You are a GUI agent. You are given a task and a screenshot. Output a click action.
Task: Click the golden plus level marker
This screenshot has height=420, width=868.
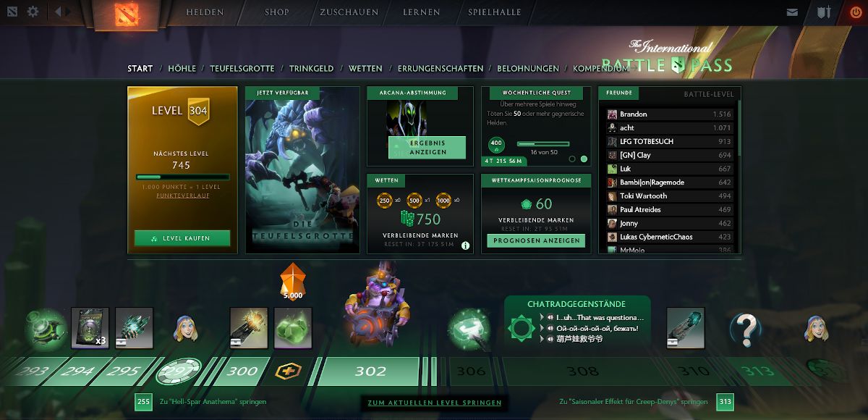coord(288,372)
